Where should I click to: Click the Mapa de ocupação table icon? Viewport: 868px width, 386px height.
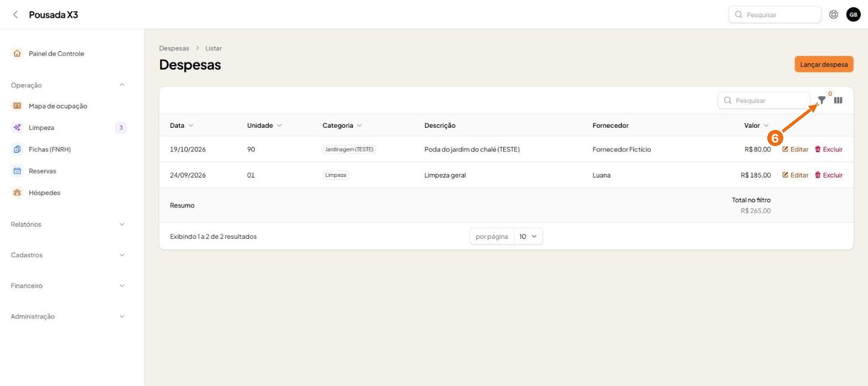point(17,106)
